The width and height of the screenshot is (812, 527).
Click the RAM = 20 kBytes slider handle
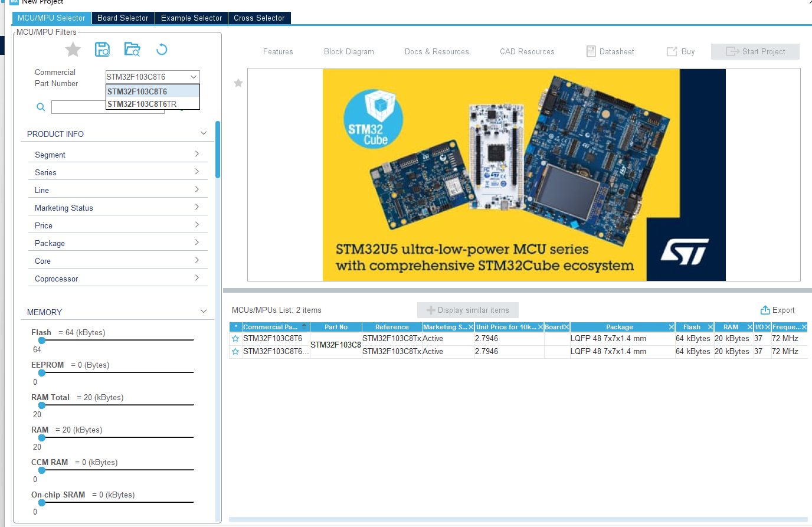click(42, 438)
